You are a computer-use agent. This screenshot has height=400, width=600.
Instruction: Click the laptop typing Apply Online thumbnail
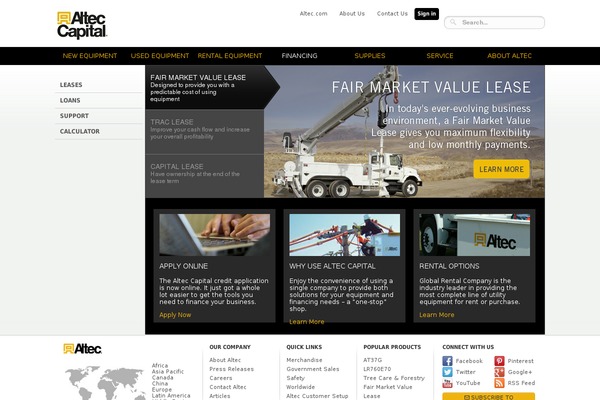214,235
